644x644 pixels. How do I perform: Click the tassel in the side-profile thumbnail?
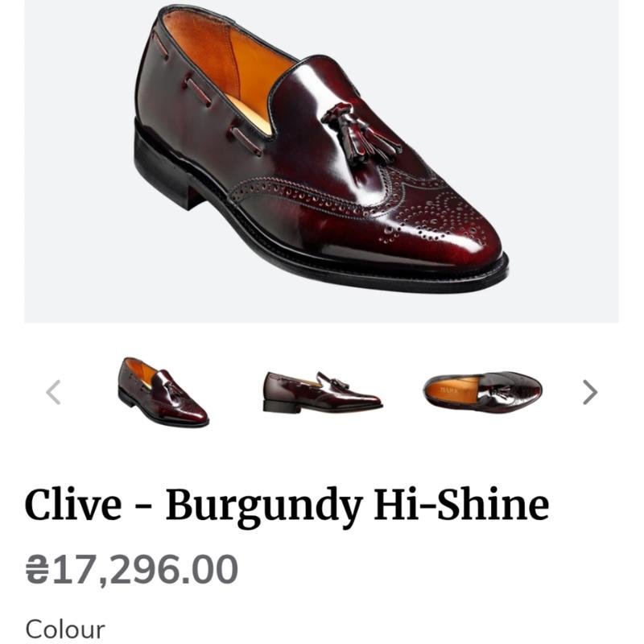[337, 382]
